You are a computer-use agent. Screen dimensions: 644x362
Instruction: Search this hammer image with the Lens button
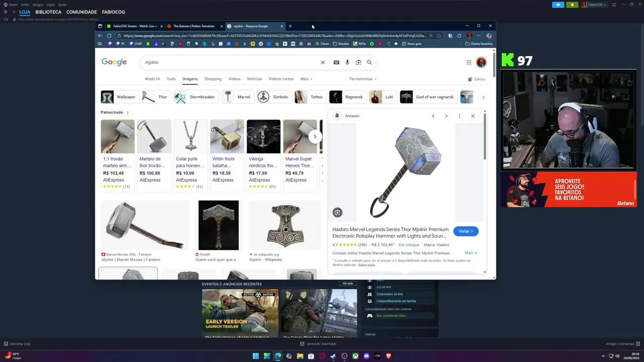338,213
